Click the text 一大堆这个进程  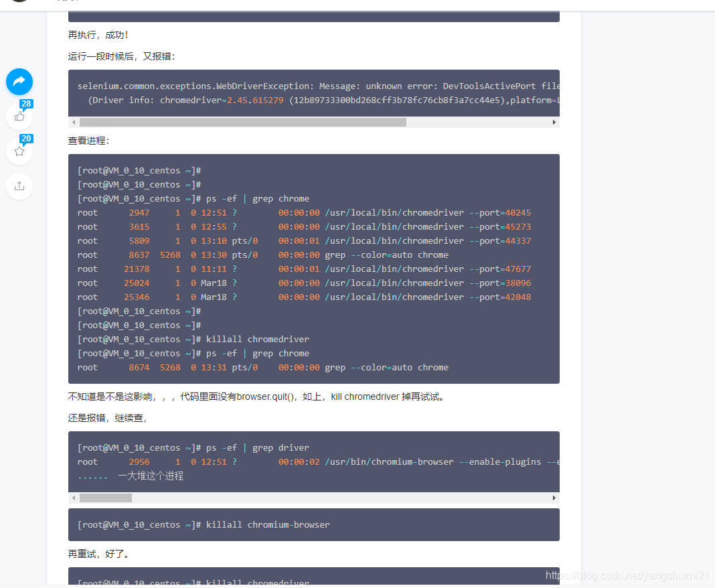click(151, 475)
